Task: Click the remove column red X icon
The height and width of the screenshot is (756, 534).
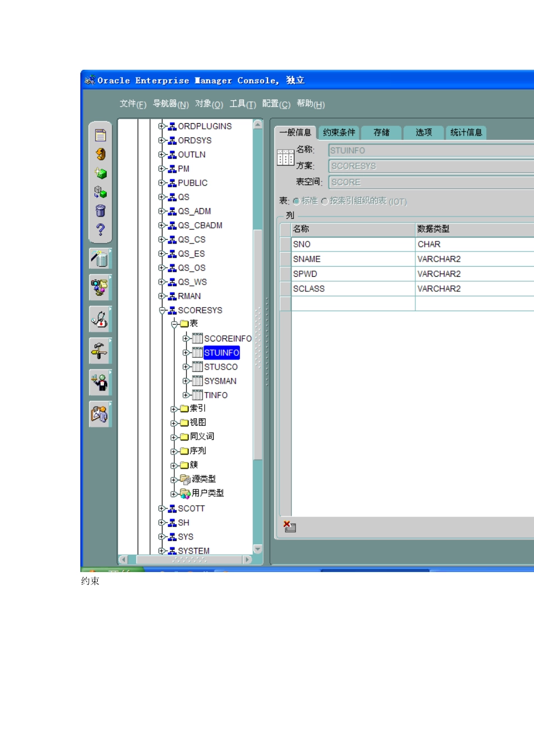Action: (x=288, y=526)
